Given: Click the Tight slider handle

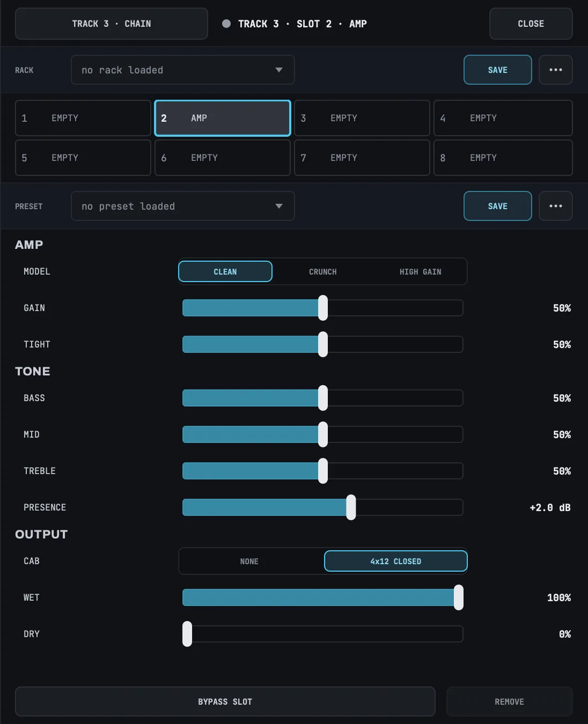Looking at the screenshot, I should click(x=323, y=344).
